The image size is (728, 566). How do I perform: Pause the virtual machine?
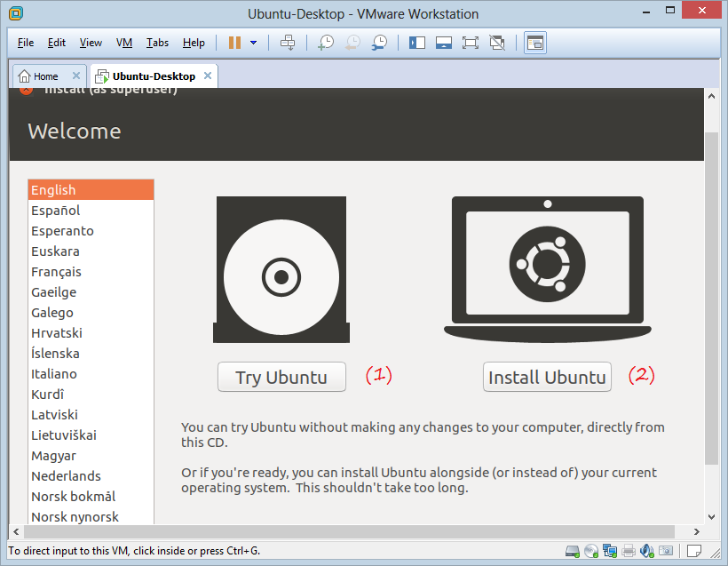234,43
